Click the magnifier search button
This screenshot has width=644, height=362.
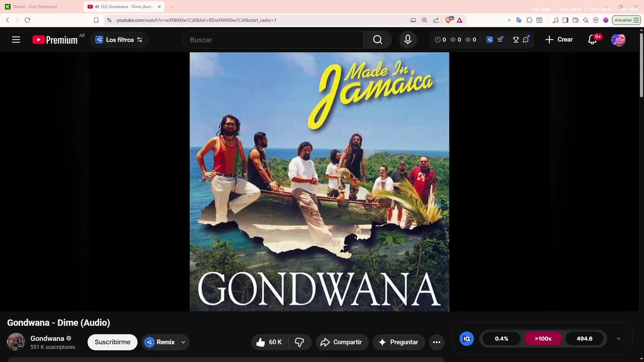click(378, 40)
